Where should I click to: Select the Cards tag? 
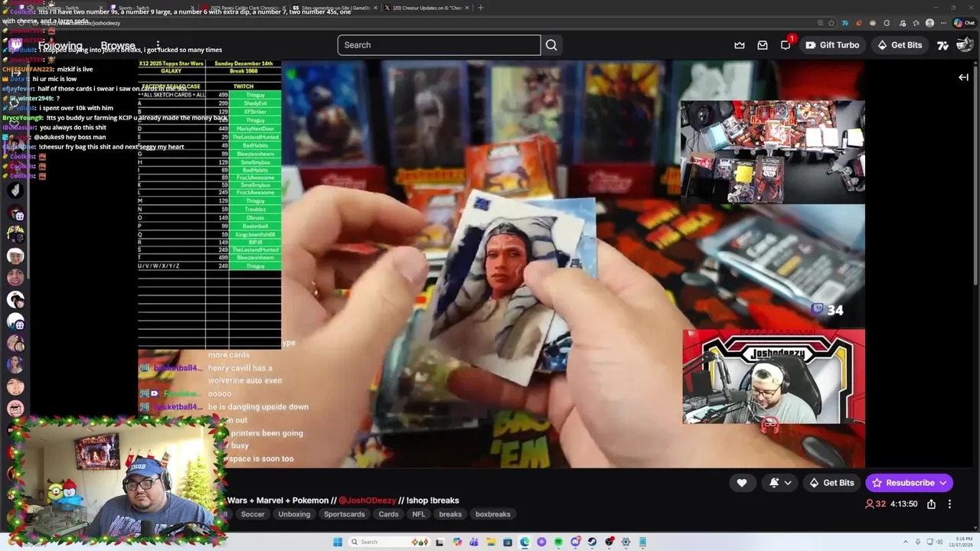(388, 514)
